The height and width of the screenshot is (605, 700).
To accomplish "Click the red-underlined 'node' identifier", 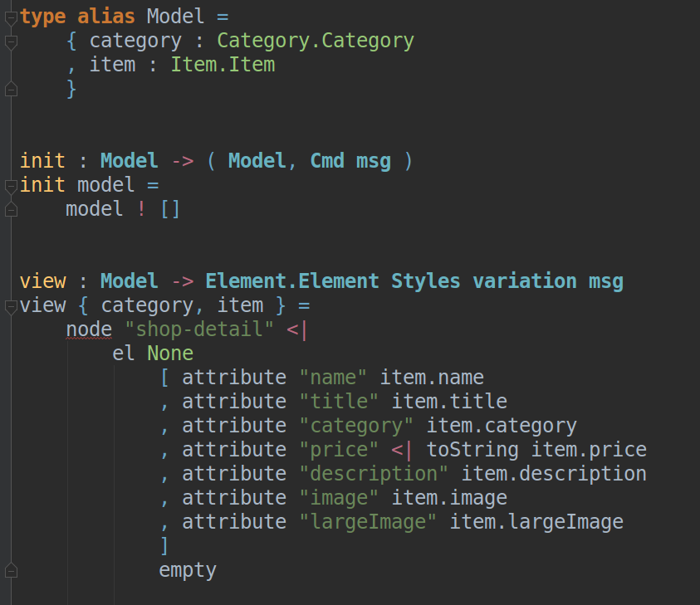I will click(89, 329).
